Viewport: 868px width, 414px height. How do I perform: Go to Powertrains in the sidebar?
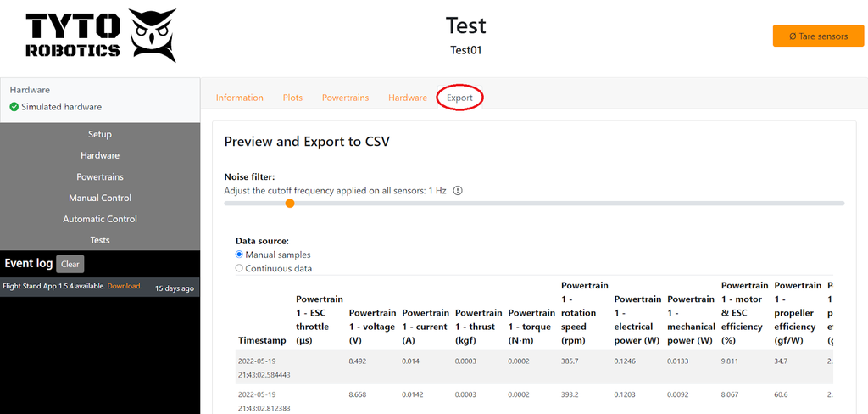tap(100, 177)
